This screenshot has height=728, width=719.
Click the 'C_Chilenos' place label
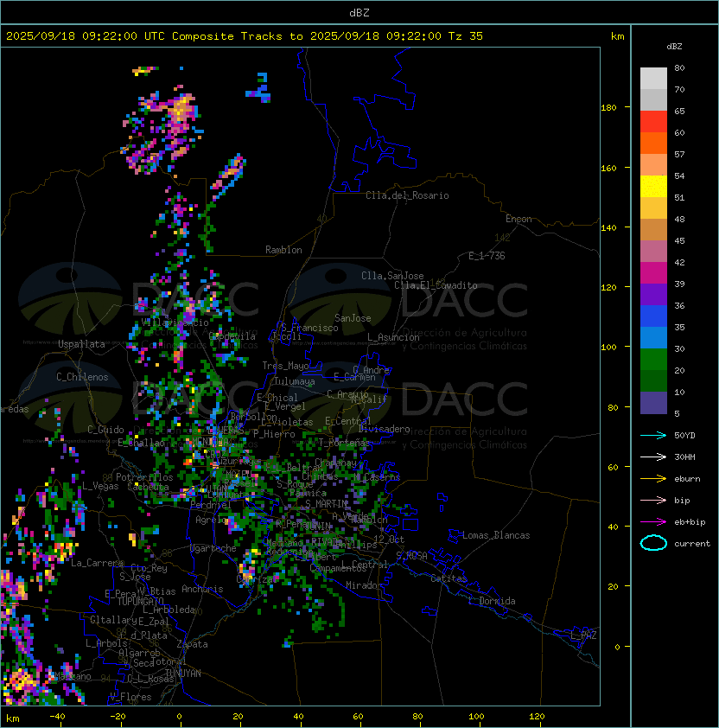(82, 377)
